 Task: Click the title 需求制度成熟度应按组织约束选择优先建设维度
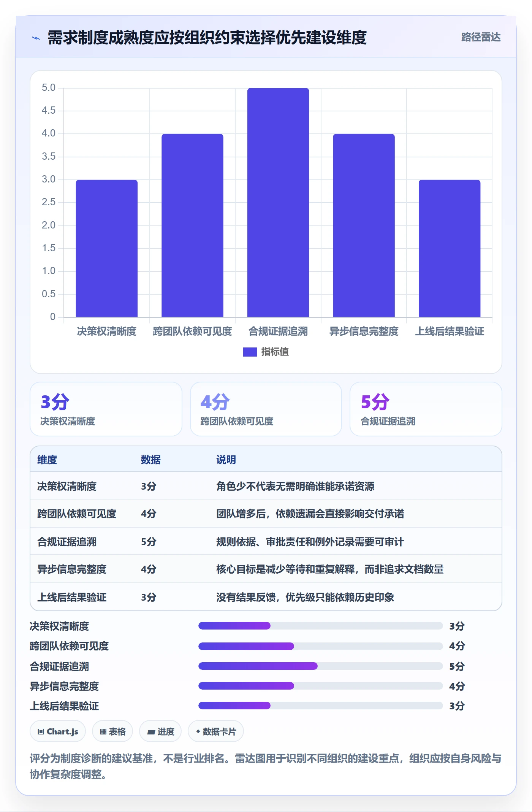tap(207, 38)
